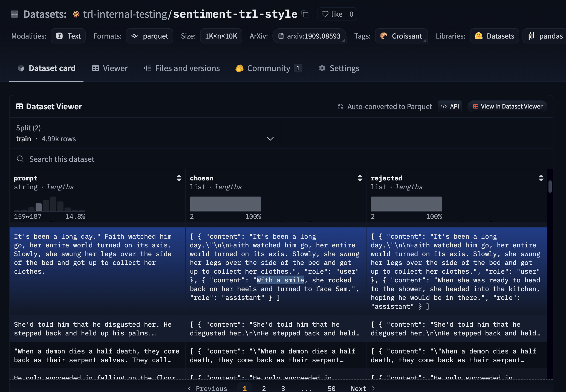This screenshot has width=566, height=392.
Task: Go to page 3 of results
Action: (x=283, y=388)
